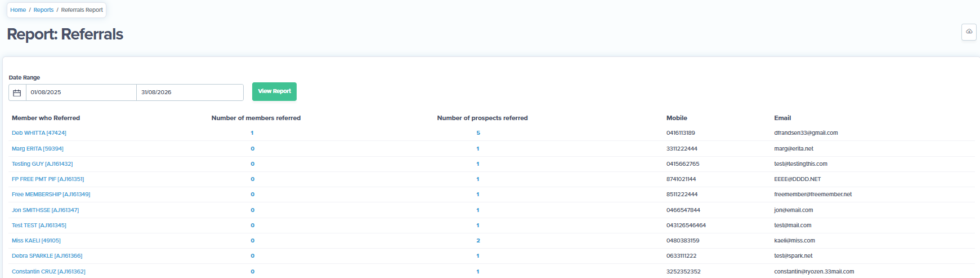Image resolution: width=980 pixels, height=278 pixels.
Task: Select email constantin@ryozen.33mail.com
Action: click(x=814, y=272)
